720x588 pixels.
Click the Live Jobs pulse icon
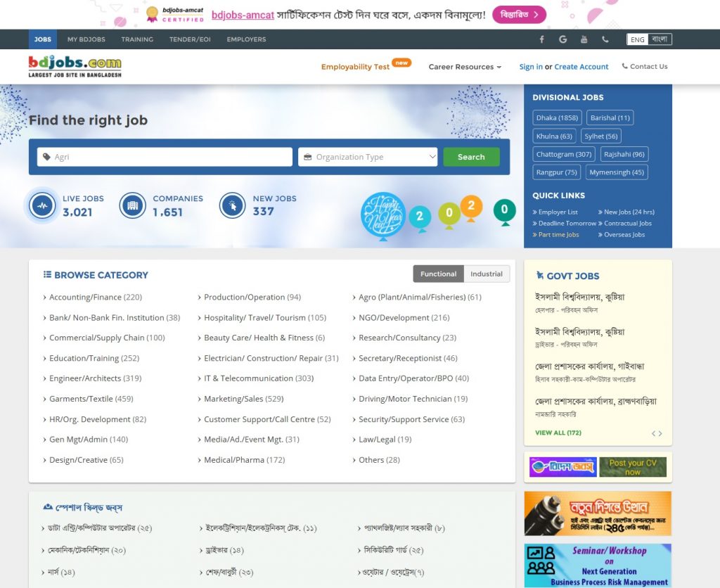[42, 205]
